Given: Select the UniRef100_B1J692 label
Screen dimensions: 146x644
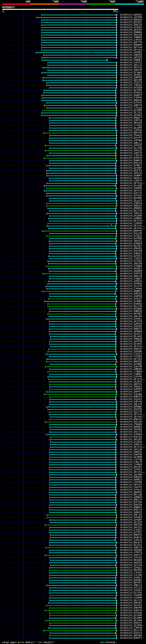Looking at the screenshot, I should click(x=131, y=336).
